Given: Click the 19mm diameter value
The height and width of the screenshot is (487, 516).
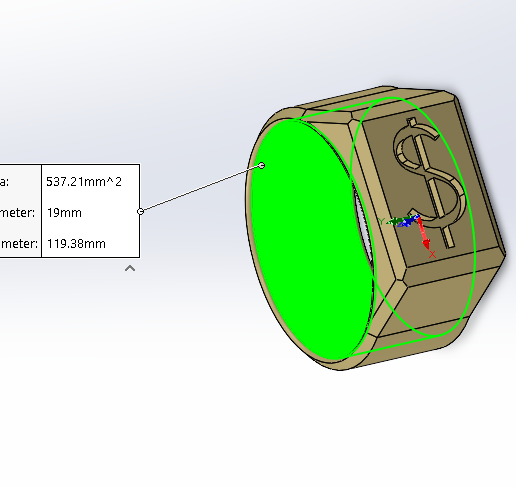Looking at the screenshot, I should [64, 213].
